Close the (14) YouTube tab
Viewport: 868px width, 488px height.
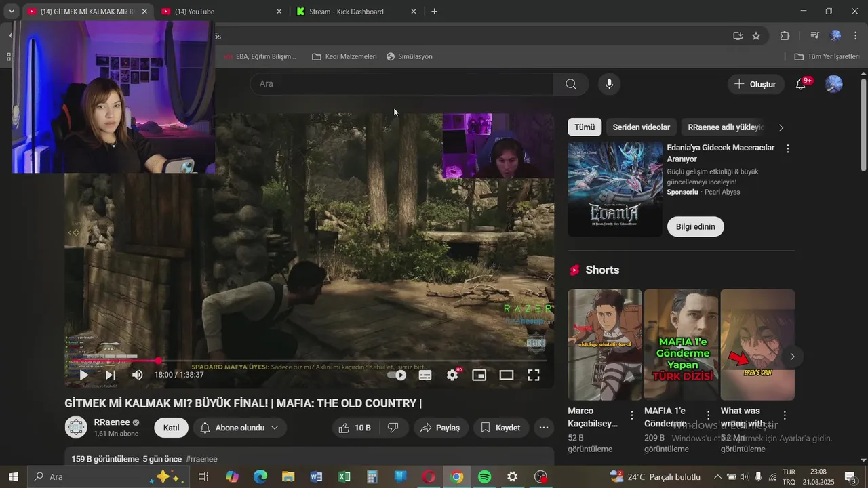point(279,12)
